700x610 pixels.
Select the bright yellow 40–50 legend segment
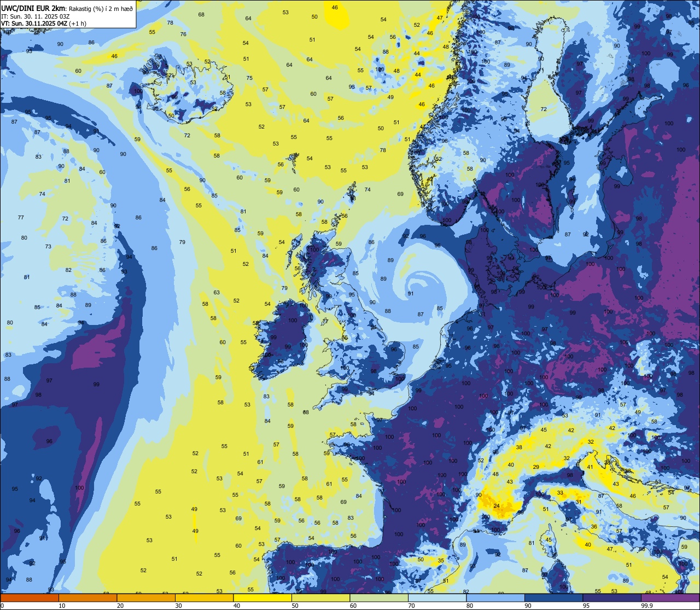(x=262, y=597)
